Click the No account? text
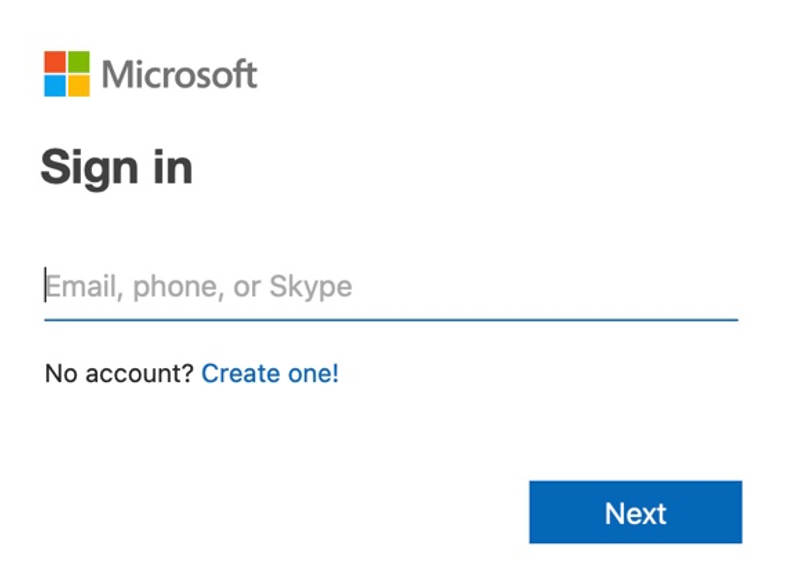The height and width of the screenshot is (580, 796). pos(119,373)
